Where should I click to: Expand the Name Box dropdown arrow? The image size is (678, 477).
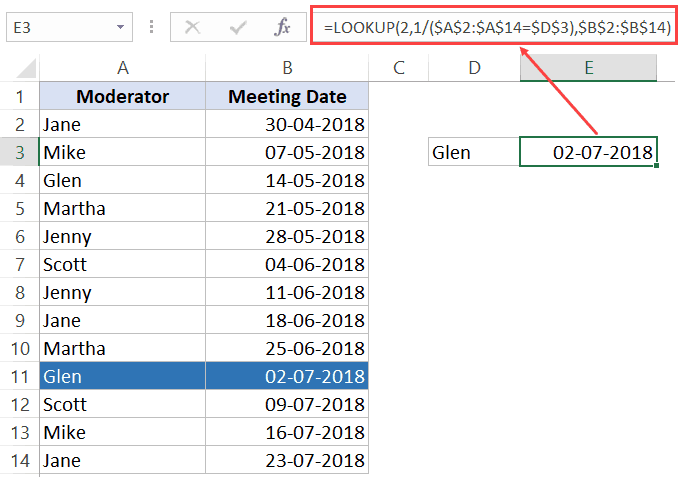(120, 27)
